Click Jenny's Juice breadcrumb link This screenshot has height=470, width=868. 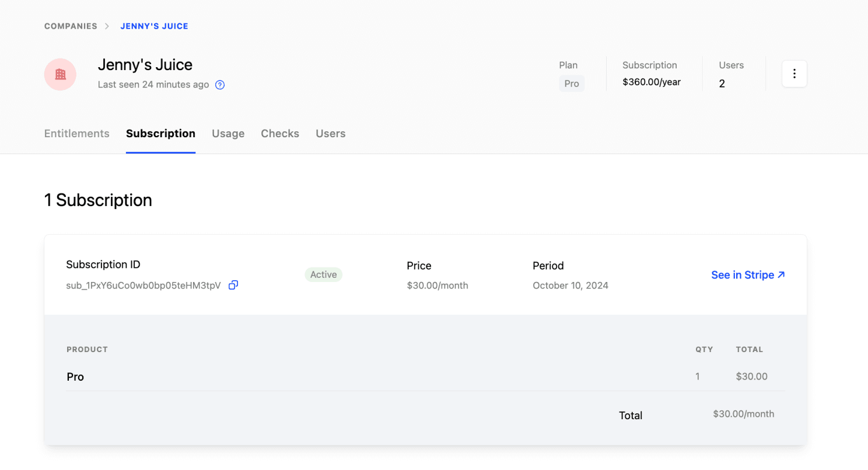point(154,26)
